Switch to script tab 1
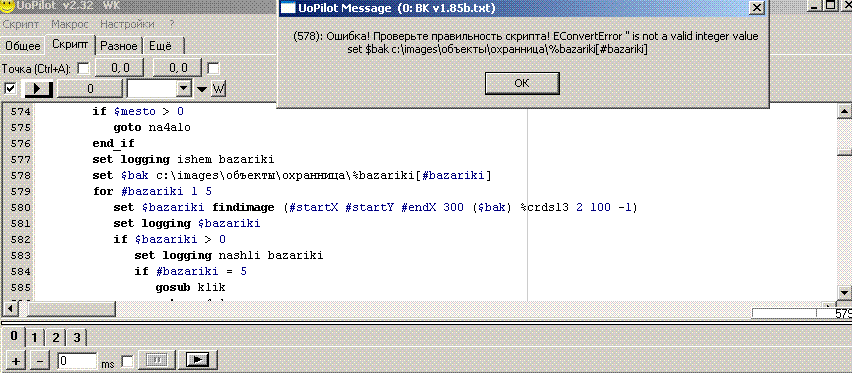 pos(34,338)
